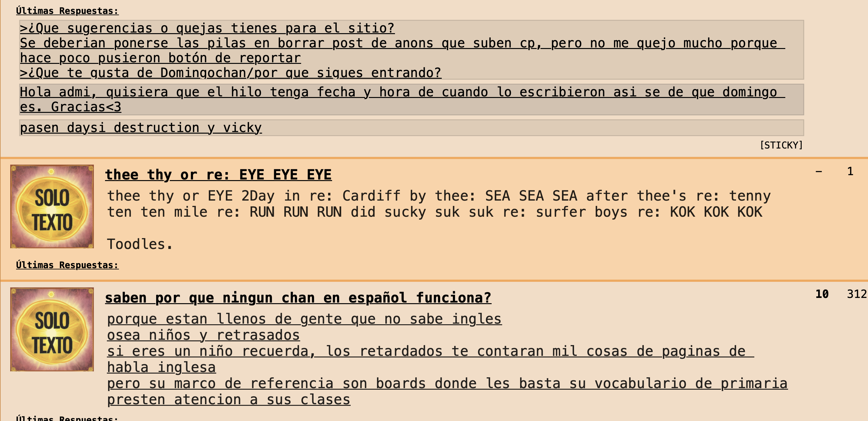Click "Últimas Respuestas:" under the EYE EYE EYE thread
The width and height of the screenshot is (868, 421).
(67, 265)
